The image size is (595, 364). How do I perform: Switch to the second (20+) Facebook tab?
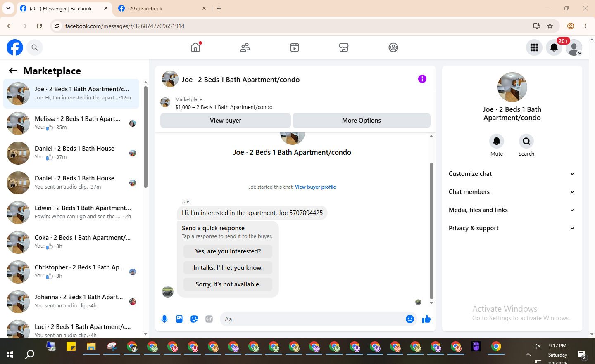click(x=162, y=9)
